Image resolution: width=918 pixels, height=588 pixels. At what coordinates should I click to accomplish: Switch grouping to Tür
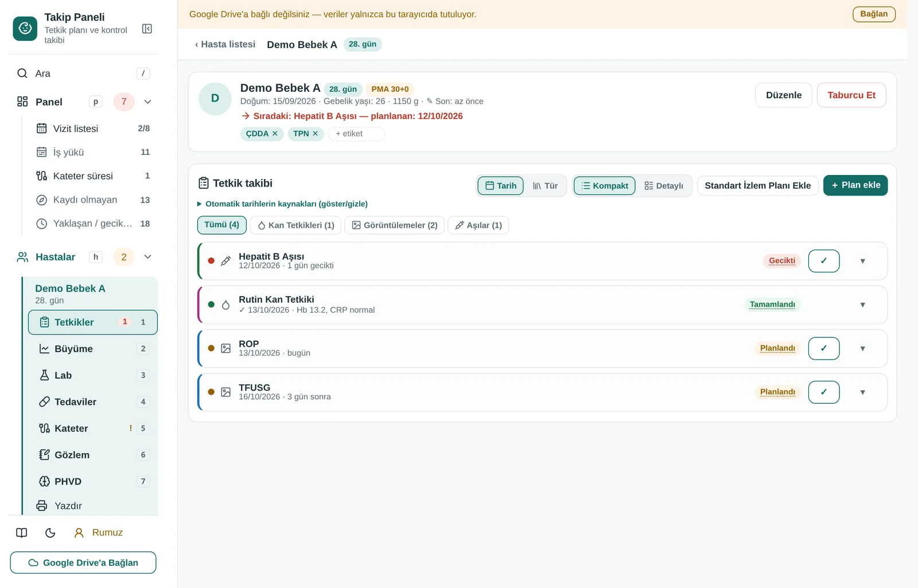pyautogui.click(x=545, y=186)
